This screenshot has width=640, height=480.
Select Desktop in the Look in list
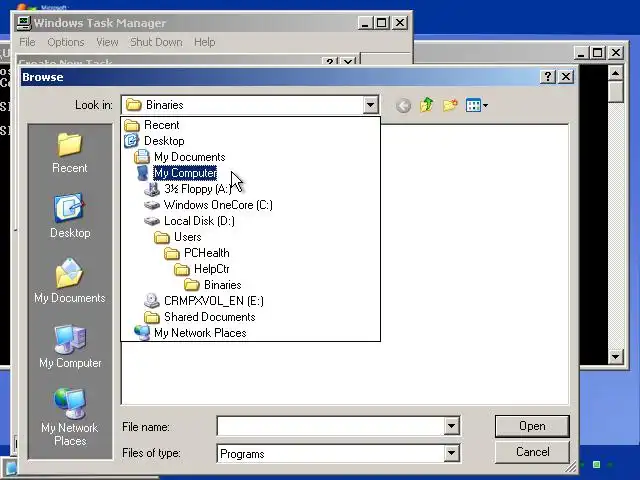(164, 141)
